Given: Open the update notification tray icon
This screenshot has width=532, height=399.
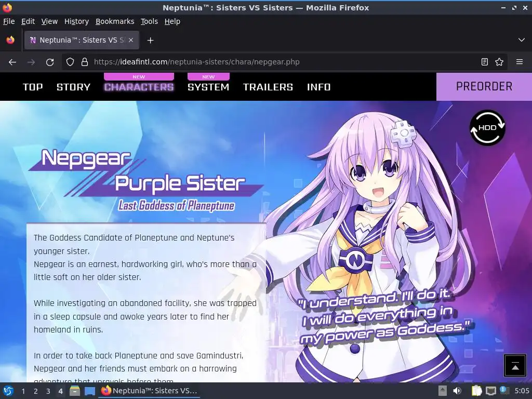Looking at the screenshot, I should click(504, 390).
